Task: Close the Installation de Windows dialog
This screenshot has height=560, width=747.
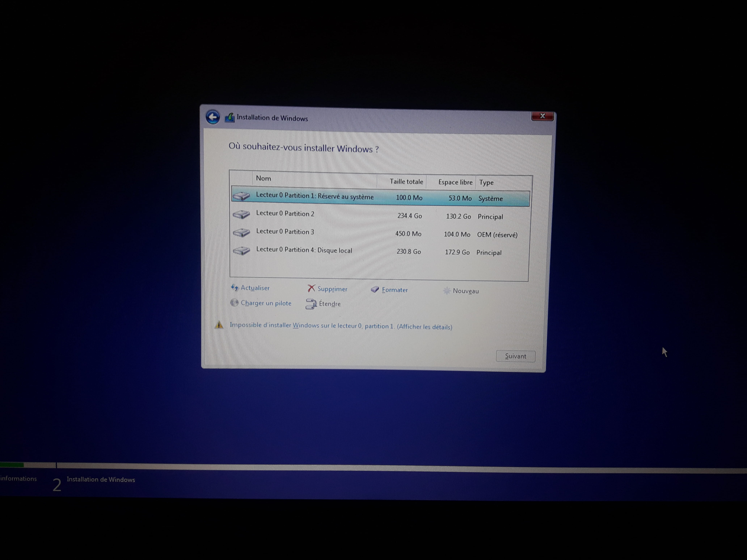Action: (x=542, y=116)
